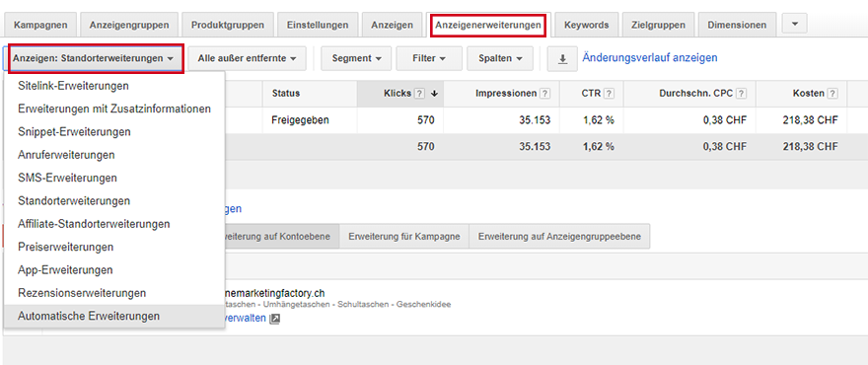Switch to Erweiterung für Kampagne
This screenshot has height=365, width=868.
pos(404,237)
